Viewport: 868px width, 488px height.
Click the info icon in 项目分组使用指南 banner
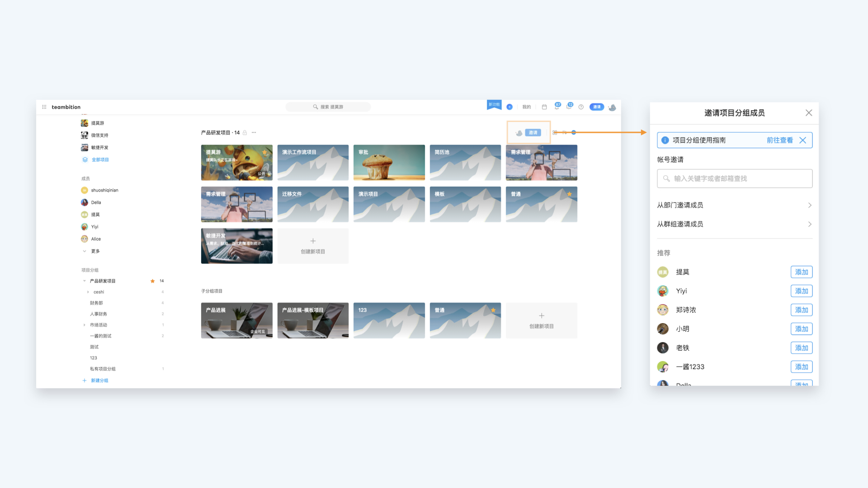tap(665, 140)
